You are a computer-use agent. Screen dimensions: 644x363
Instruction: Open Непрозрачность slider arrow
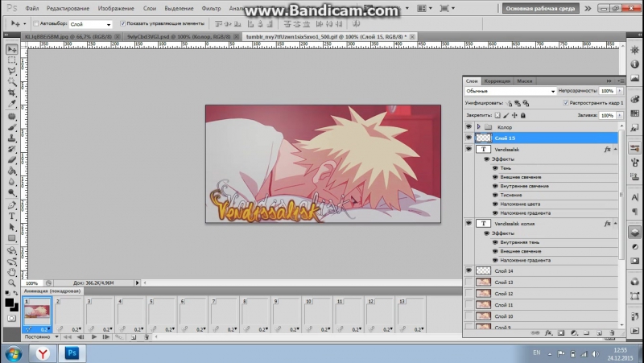coord(620,91)
